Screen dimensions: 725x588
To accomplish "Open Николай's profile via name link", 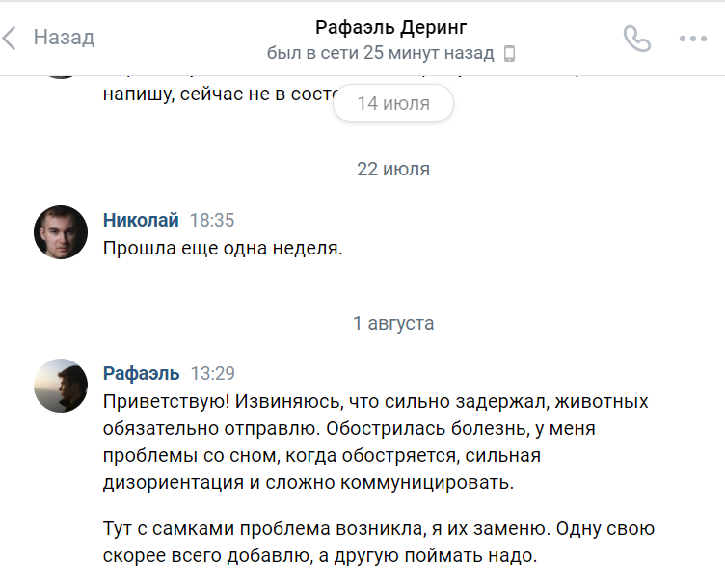I will (140, 220).
